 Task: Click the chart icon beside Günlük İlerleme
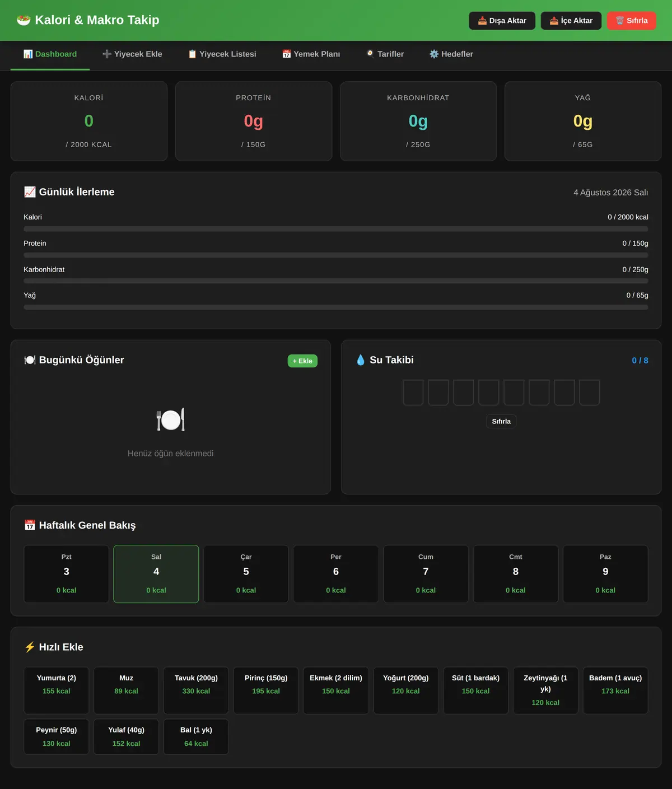(30, 192)
